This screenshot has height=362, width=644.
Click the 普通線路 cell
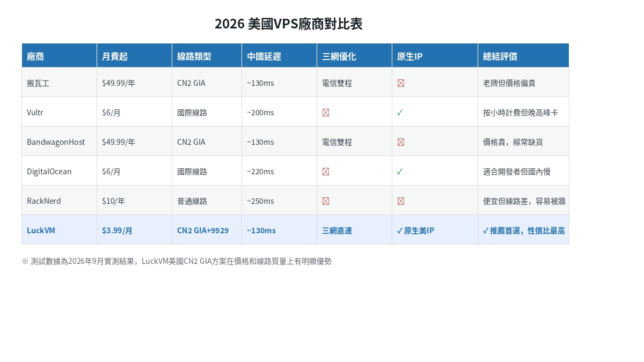[x=207, y=201]
